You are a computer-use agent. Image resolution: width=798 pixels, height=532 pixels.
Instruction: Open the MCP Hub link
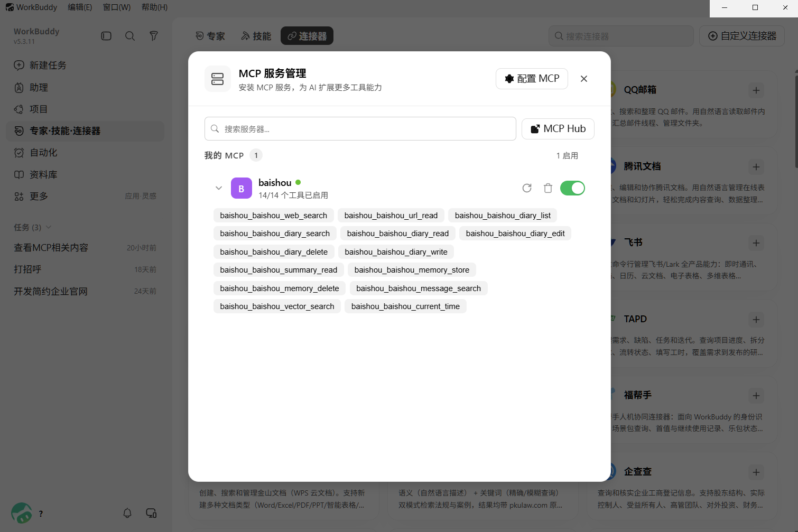[558, 129]
